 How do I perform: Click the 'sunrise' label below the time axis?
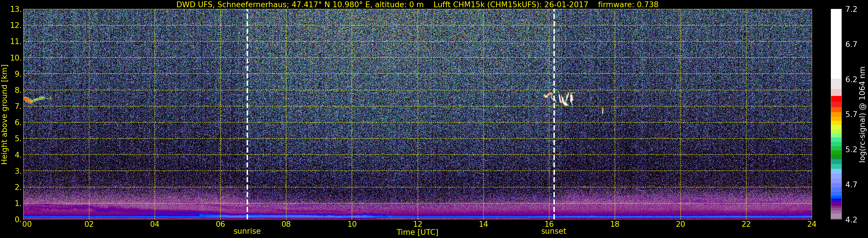247,231
